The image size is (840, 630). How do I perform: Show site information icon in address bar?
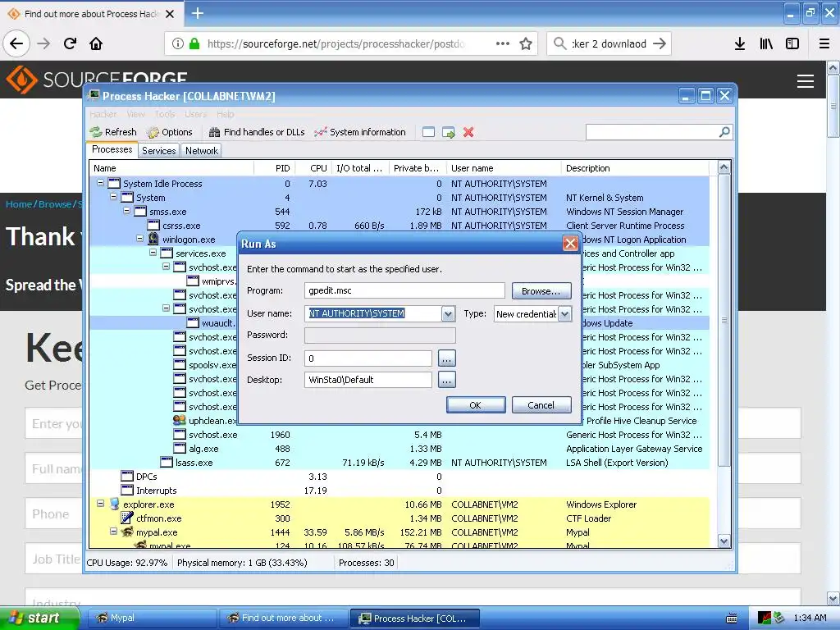(178, 43)
